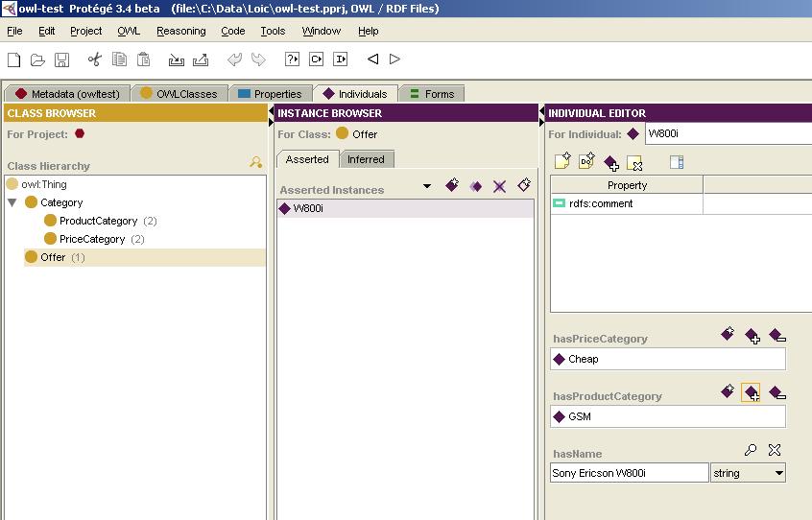Click the Add annotation resource diamond-plus icon
The height and width of the screenshot is (520, 812).
[611, 163]
